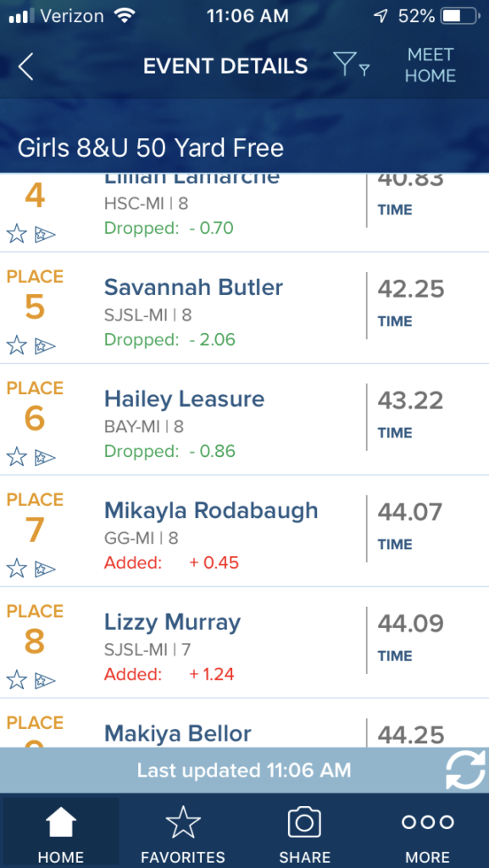The height and width of the screenshot is (868, 489).
Task: Favorite Savannah Butler with star icon
Action: [x=17, y=346]
